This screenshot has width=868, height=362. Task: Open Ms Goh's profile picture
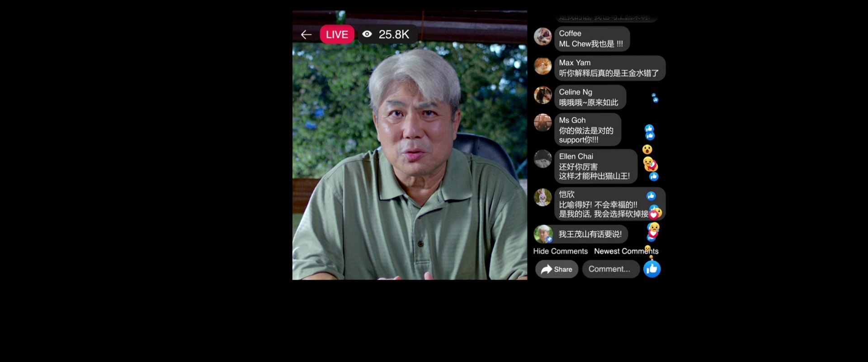(x=542, y=122)
